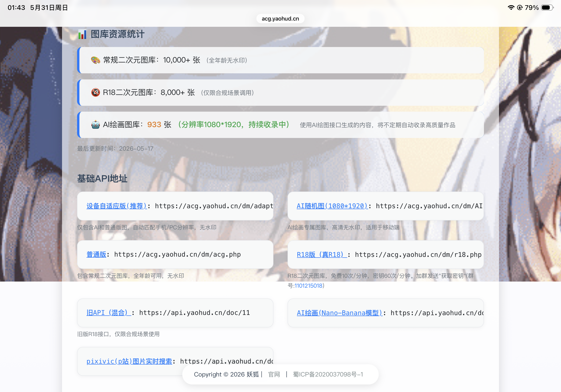
Task: Click the adaptive URL https://acg.yaohud.cn/dm/adapt
Action: 214,206
